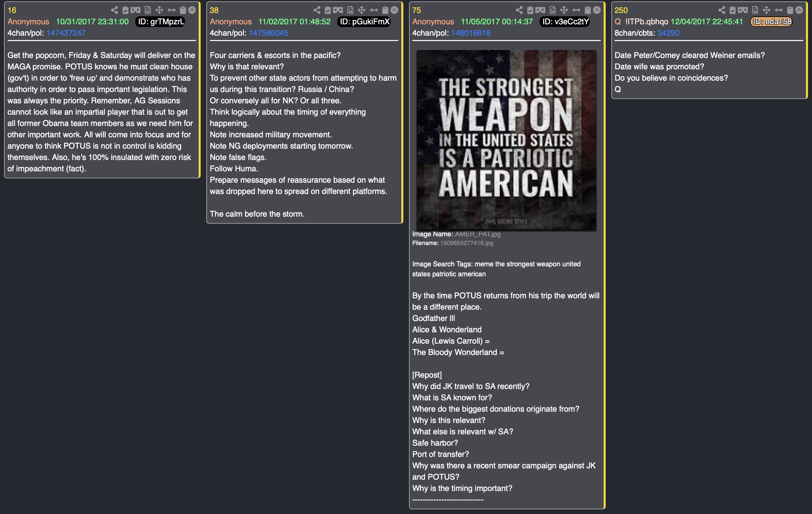Click horizontal double-arrow icon on post 16
The image size is (812, 514).
pos(172,10)
